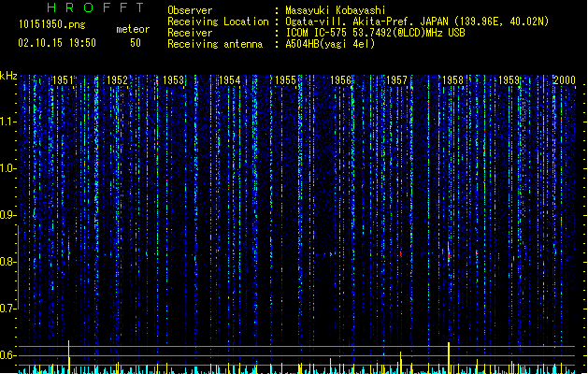The width and height of the screenshot is (588, 374).
Task: Click the 1951 time marker
Action: [63, 80]
